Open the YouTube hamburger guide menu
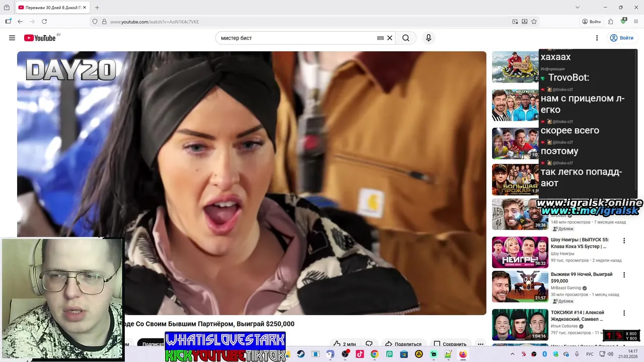 tap(12, 38)
